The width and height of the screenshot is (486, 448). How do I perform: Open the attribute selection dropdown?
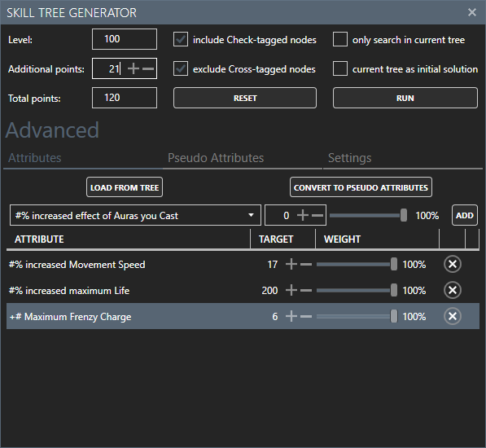[x=135, y=215]
